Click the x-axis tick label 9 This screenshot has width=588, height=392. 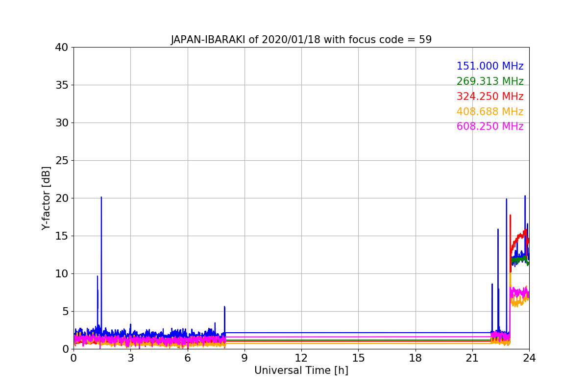245,358
